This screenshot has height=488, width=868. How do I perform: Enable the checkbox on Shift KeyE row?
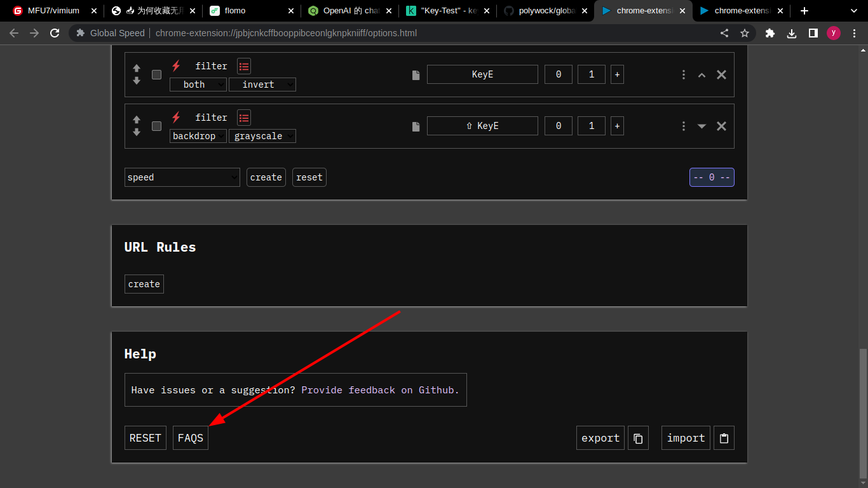click(156, 126)
